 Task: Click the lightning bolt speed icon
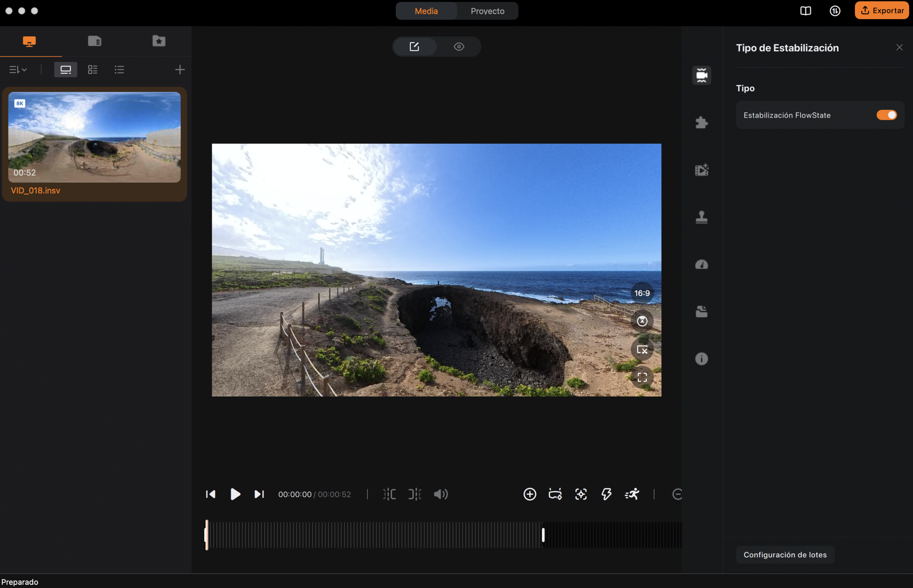[606, 494]
